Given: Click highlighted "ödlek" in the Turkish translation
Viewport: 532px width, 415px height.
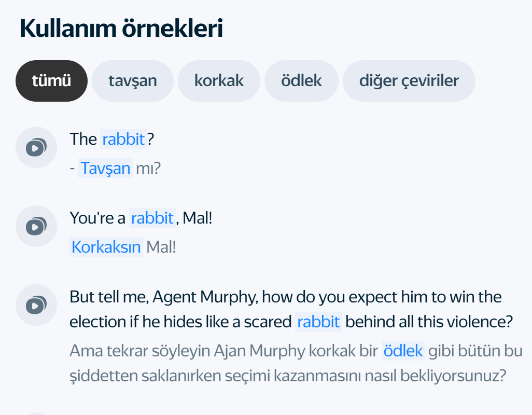Looking at the screenshot, I should [403, 351].
